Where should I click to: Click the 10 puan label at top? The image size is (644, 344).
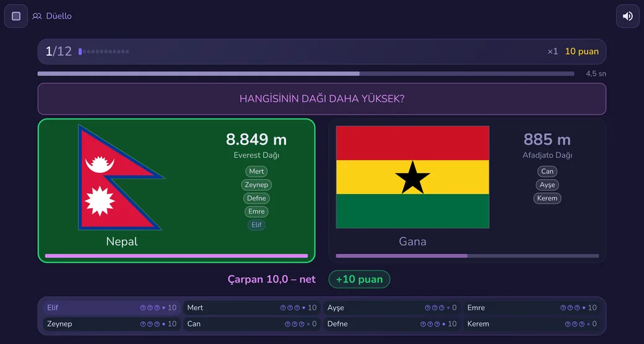(581, 51)
